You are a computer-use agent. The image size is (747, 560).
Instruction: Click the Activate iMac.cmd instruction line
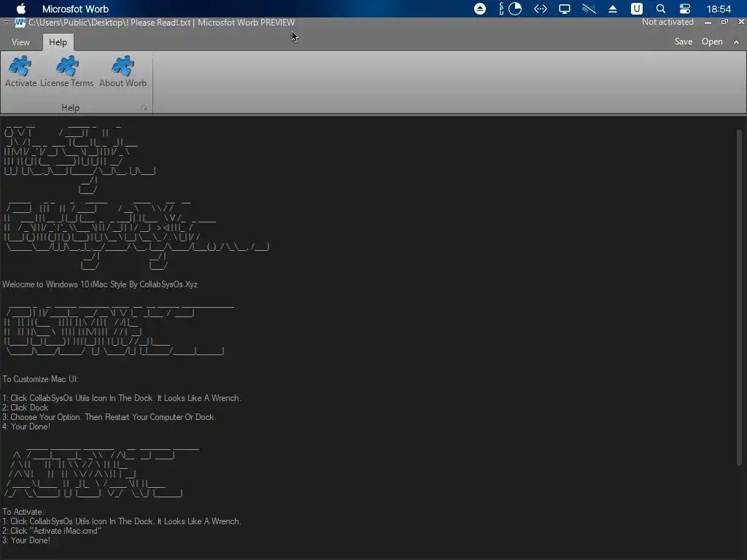coord(52,531)
